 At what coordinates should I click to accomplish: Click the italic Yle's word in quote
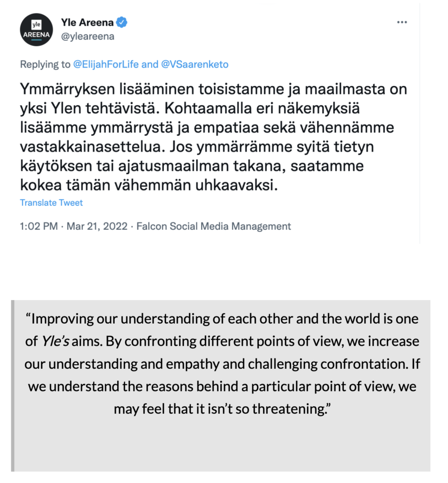(55, 341)
